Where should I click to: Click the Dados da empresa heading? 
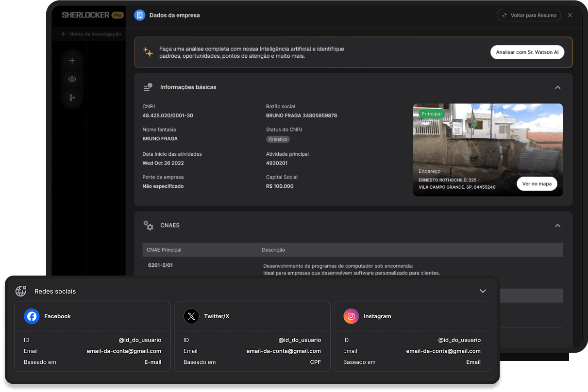point(174,15)
